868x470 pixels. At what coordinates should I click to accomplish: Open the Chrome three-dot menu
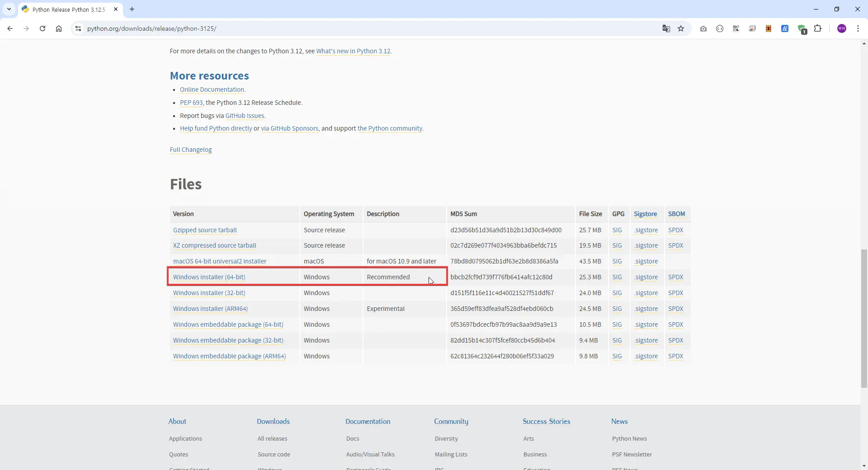(858, 28)
